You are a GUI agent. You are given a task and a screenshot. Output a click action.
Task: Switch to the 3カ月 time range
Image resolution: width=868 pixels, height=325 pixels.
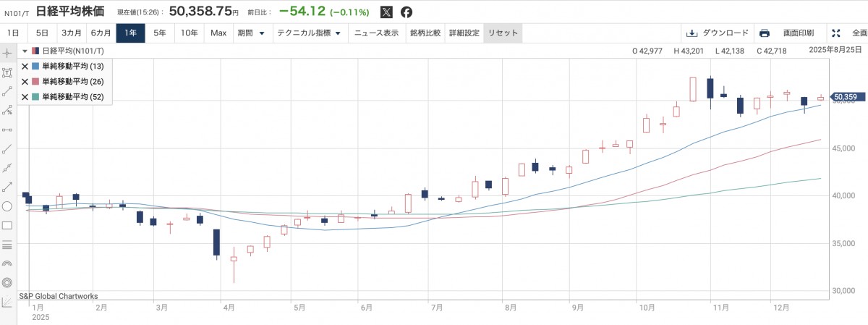[x=72, y=33]
